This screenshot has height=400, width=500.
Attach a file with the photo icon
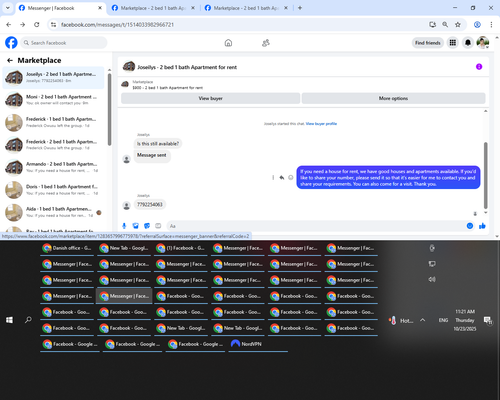(x=135, y=226)
